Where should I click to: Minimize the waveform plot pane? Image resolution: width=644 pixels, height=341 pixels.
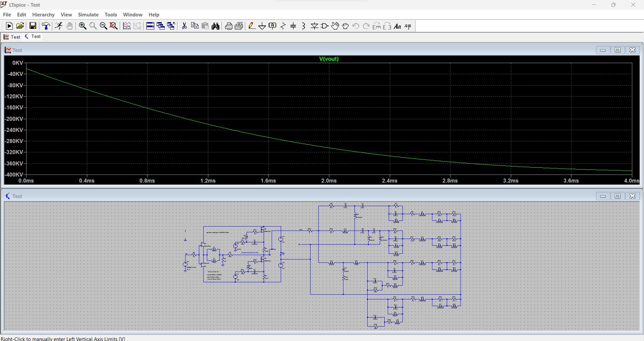coord(603,50)
